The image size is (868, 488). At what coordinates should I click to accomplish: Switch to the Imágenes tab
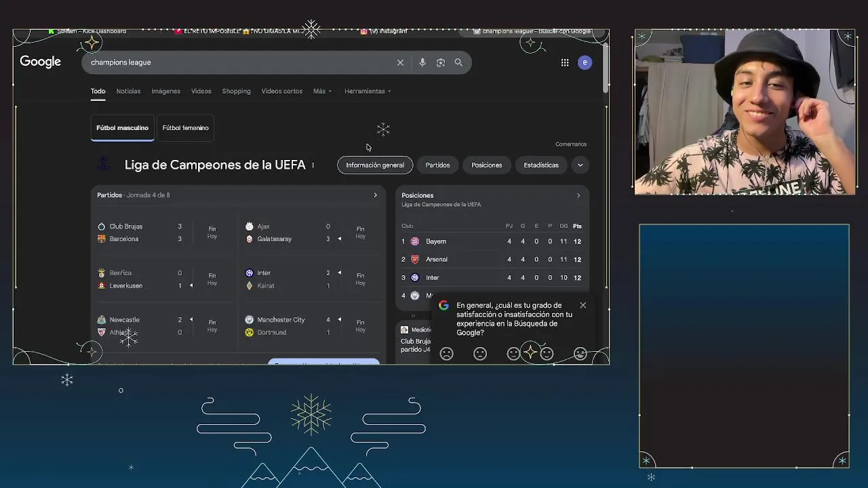point(166,91)
